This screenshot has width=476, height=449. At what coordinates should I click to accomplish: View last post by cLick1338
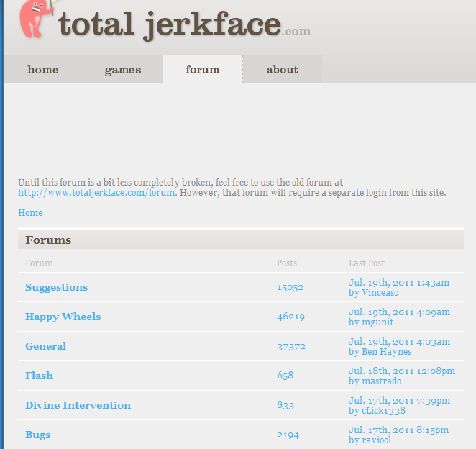[x=399, y=405]
